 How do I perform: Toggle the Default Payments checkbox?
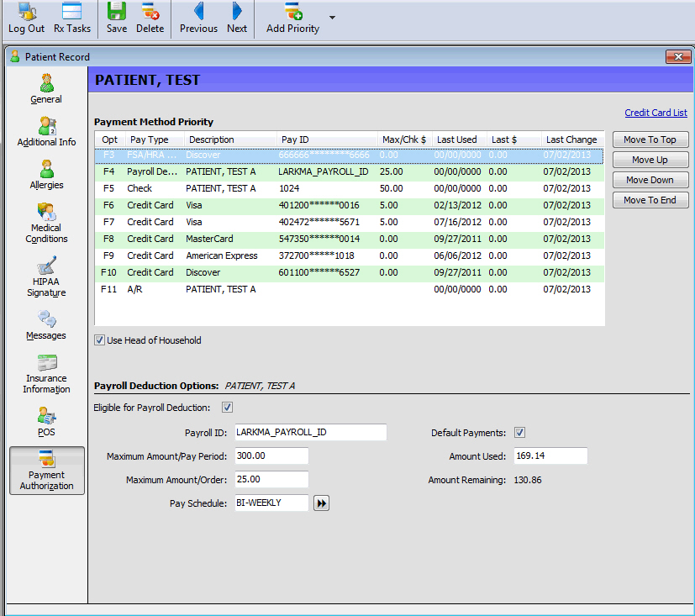[x=519, y=433]
